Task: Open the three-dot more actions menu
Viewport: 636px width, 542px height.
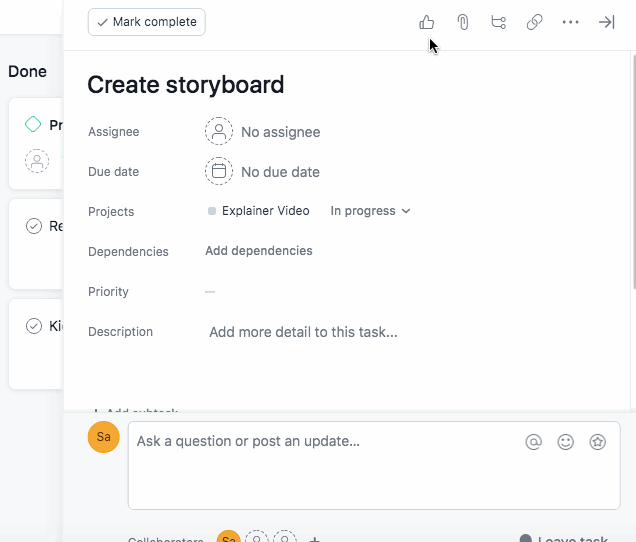Action: (570, 22)
